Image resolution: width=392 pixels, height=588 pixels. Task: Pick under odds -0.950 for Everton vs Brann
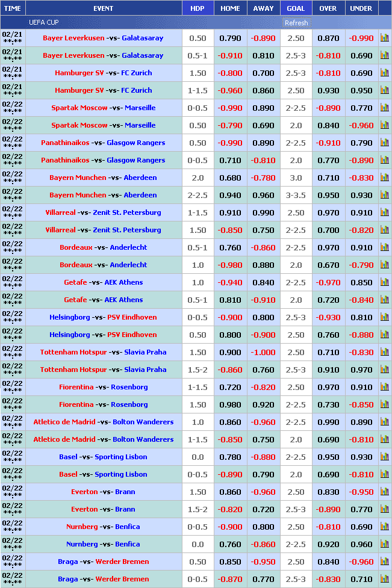[361, 492]
